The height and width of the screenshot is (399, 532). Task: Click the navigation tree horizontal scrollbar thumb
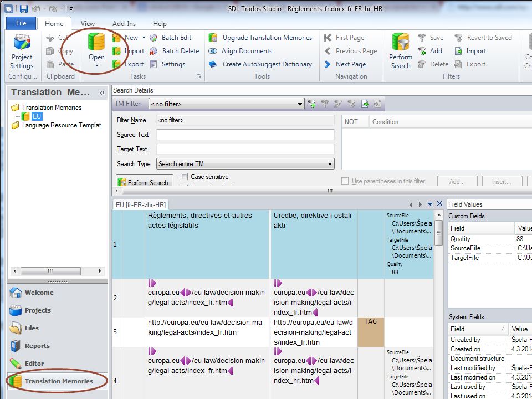point(50,271)
